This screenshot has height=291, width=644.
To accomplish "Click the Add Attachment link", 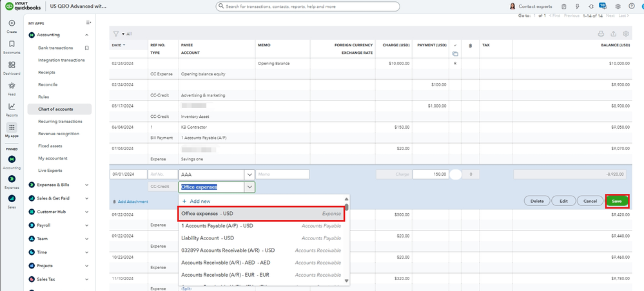I will [132, 202].
